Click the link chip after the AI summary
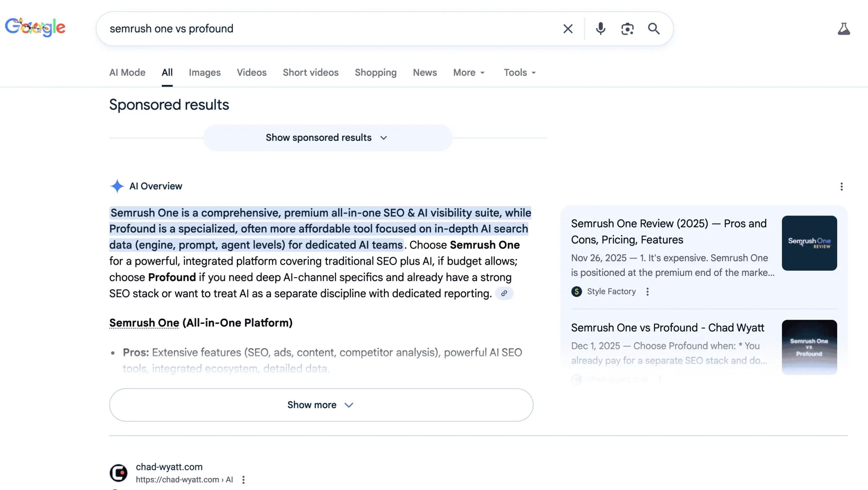This screenshot has width=868, height=490. tap(504, 293)
